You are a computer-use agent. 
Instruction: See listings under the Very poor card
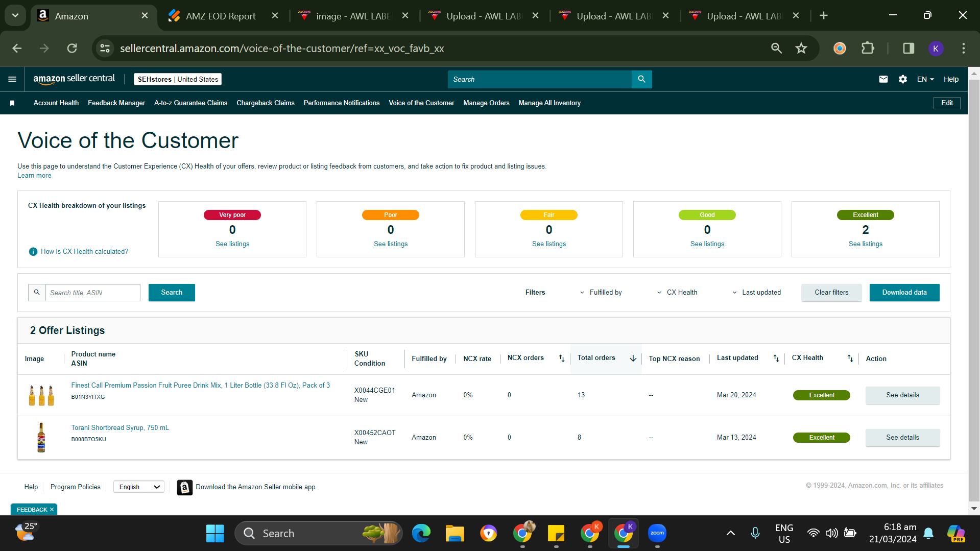pos(232,244)
